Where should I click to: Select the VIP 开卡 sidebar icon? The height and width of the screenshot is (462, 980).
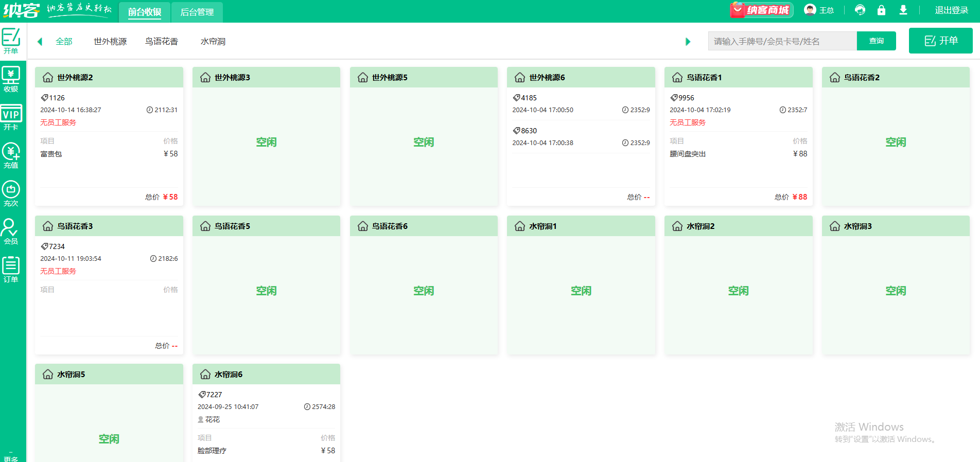tap(11, 117)
